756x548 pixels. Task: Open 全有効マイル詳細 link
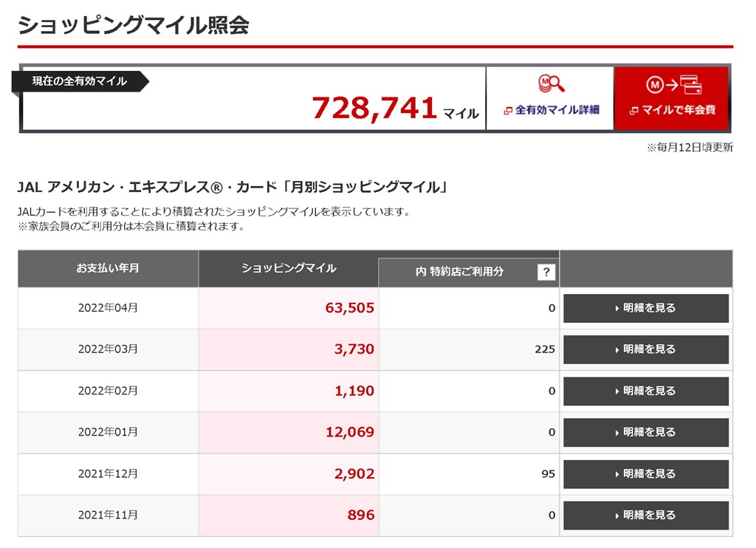[x=551, y=110]
